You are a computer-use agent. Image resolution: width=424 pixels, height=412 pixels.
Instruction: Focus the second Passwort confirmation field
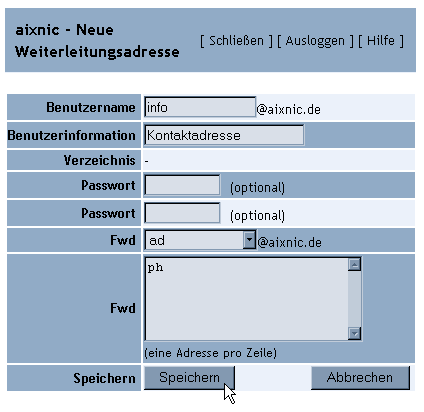[182, 213]
